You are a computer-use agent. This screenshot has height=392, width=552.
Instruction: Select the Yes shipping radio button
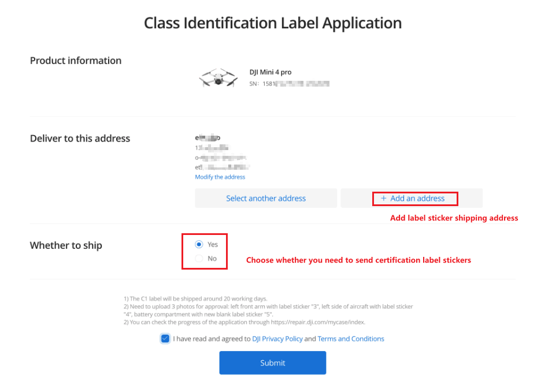click(199, 244)
